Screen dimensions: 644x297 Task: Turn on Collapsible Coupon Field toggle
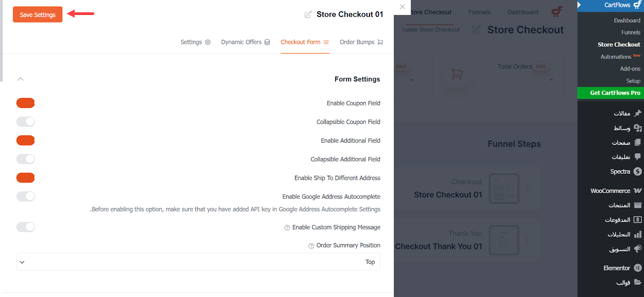coord(26,122)
